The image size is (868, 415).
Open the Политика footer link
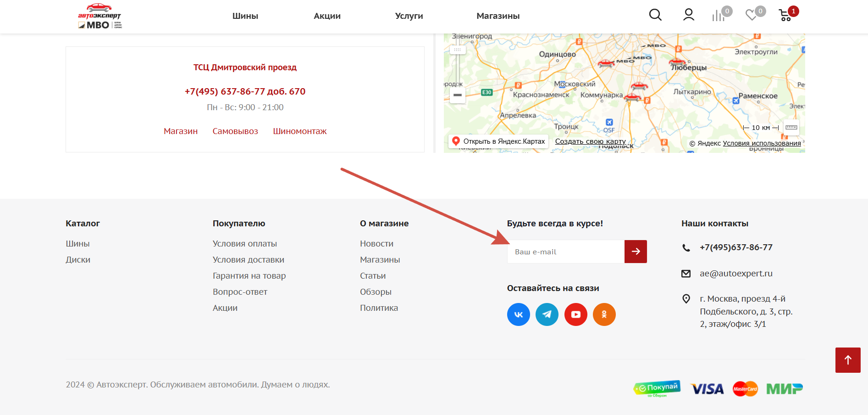(x=379, y=308)
